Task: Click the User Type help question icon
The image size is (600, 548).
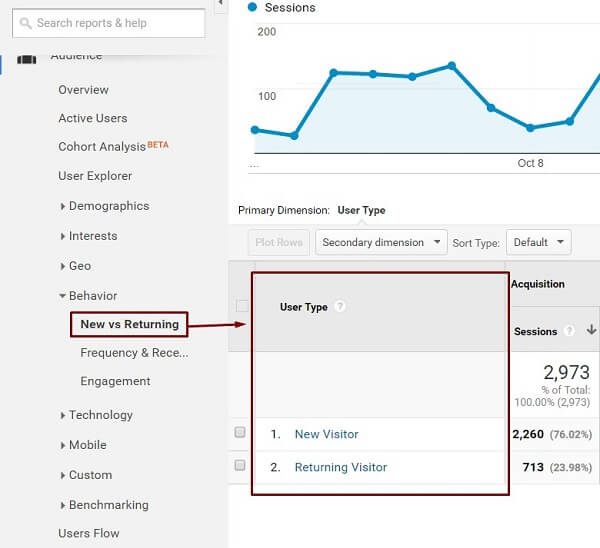Action: point(340,307)
